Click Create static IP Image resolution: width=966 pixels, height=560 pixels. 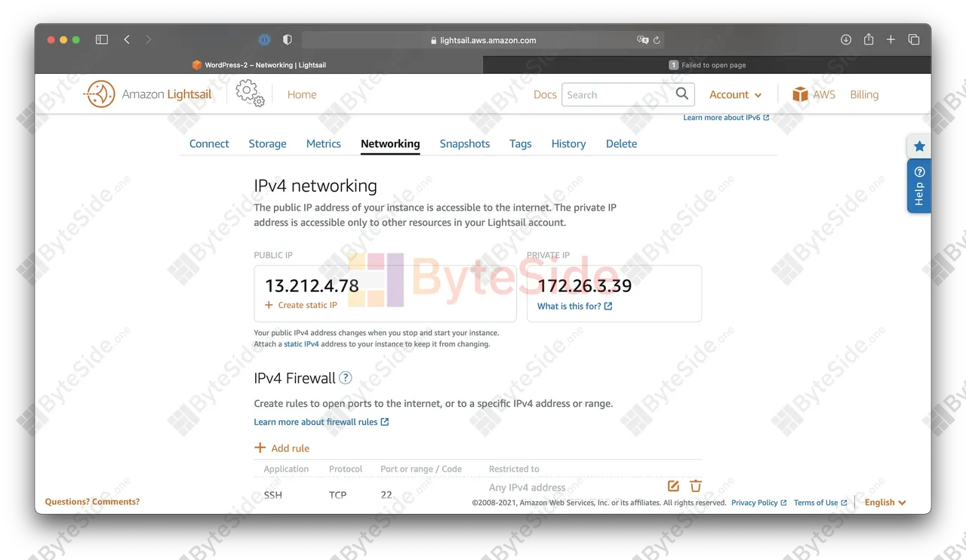tap(301, 305)
